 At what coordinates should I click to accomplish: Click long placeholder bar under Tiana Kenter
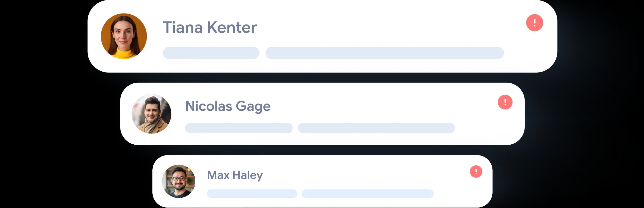tap(384, 53)
